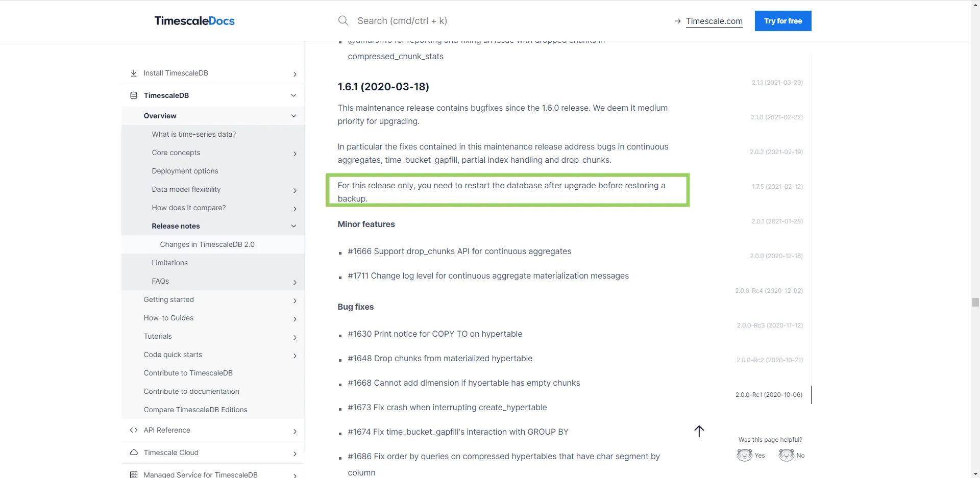Viewport: 980px width, 478px height.
Task: Click the Overview sidebar label
Action: click(x=160, y=116)
